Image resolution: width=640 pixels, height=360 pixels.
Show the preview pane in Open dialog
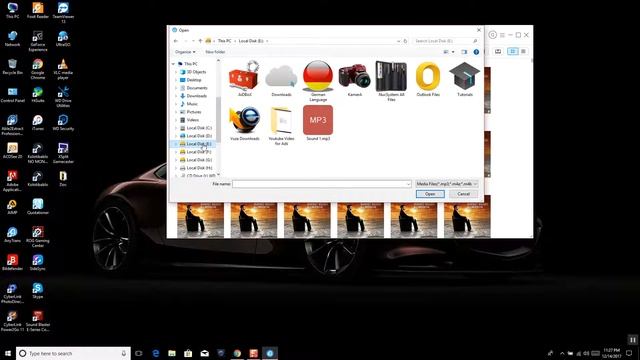point(464,52)
